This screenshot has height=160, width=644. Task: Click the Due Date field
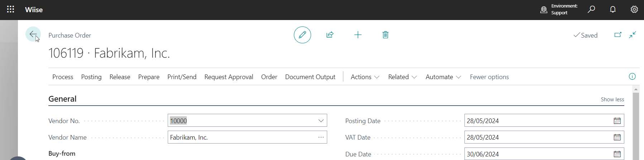coord(544,154)
